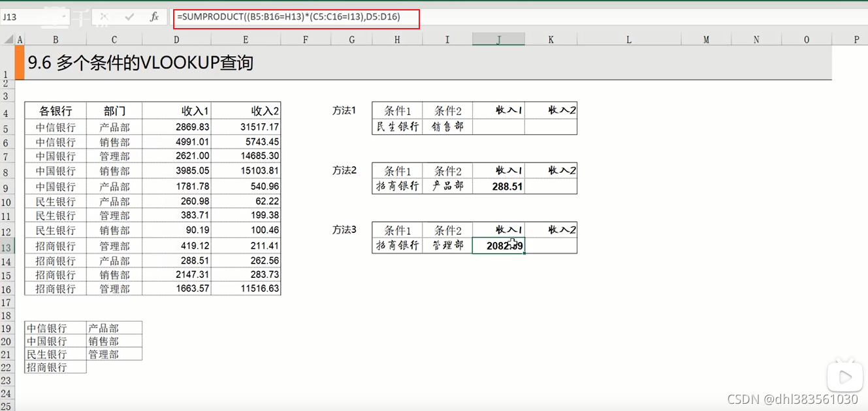Select cell C19 产品部 in lower list
This screenshot has height=411, width=868.
(114, 328)
